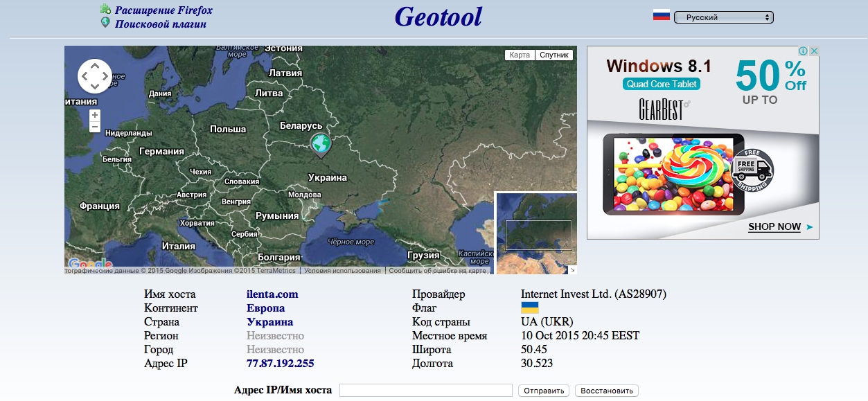Collapse the overview mini-map arrow
868x401 pixels.
coord(572,269)
